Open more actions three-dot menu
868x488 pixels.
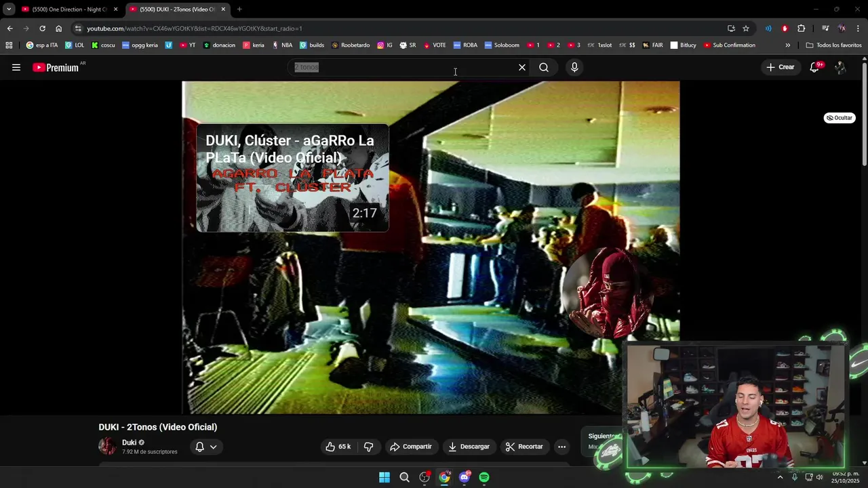(x=561, y=447)
